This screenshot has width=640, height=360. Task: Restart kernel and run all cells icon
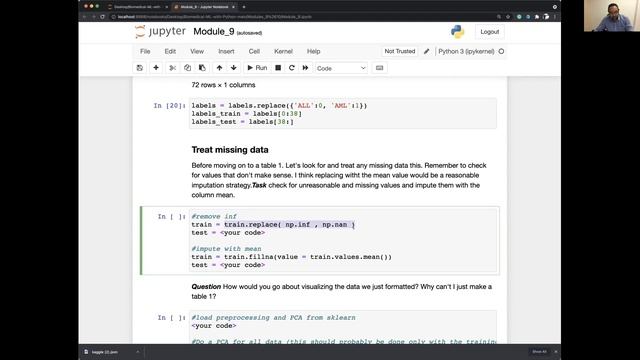[305, 68]
